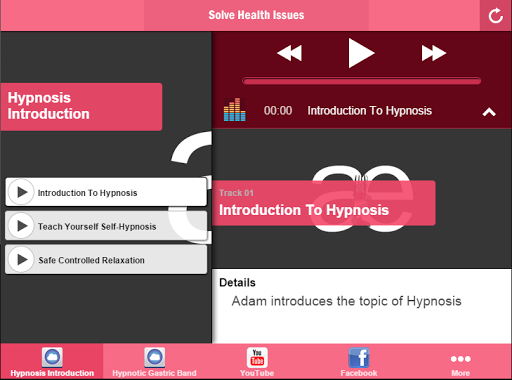
Task: Skip ahead with fast-forward button
Action: [x=434, y=53]
